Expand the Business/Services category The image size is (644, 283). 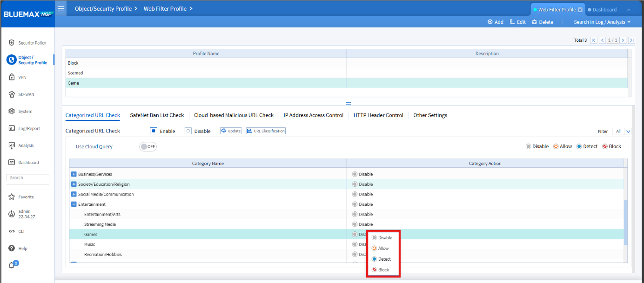74,174
